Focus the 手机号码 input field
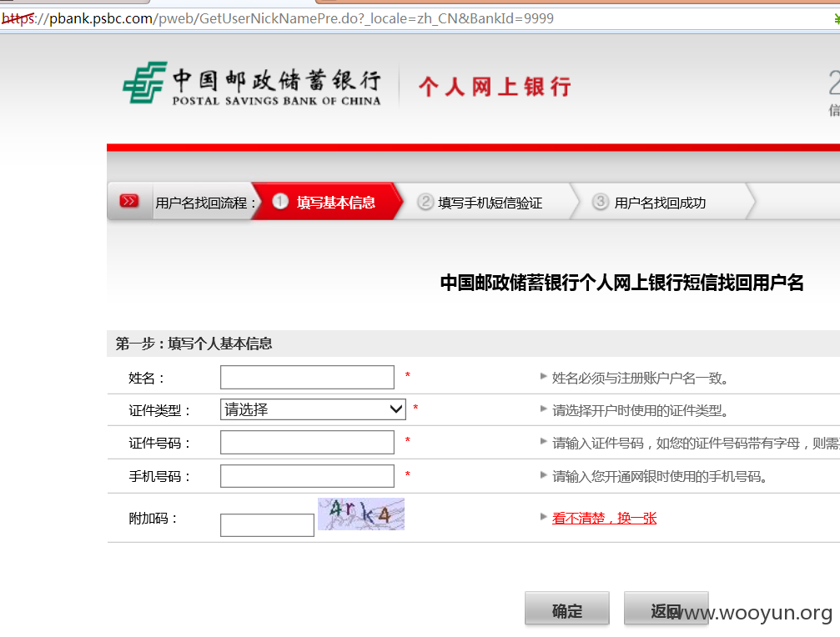Image resolution: width=840 pixels, height=637 pixels. click(x=308, y=476)
